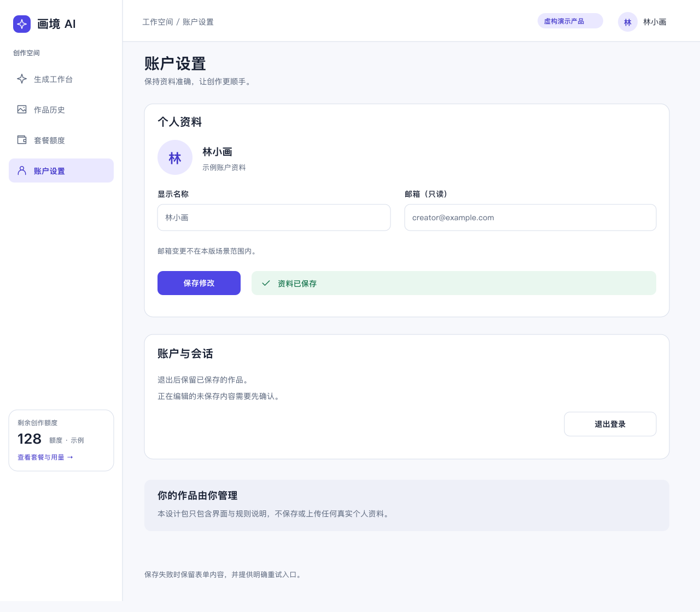Click the 正在编辑的未保存内容需要先确认 text
Screen dimensions: 700x612
(220, 396)
